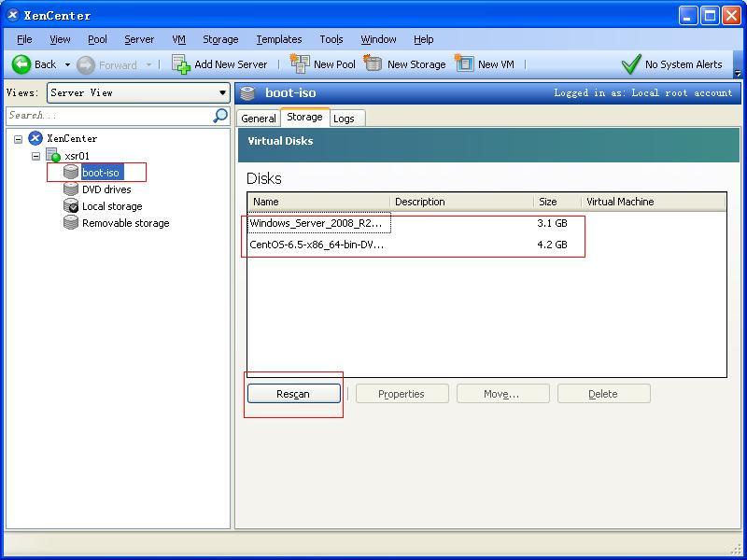The width and height of the screenshot is (747, 560).
Task: Select XenCenter label in the tree
Action: coord(72,138)
